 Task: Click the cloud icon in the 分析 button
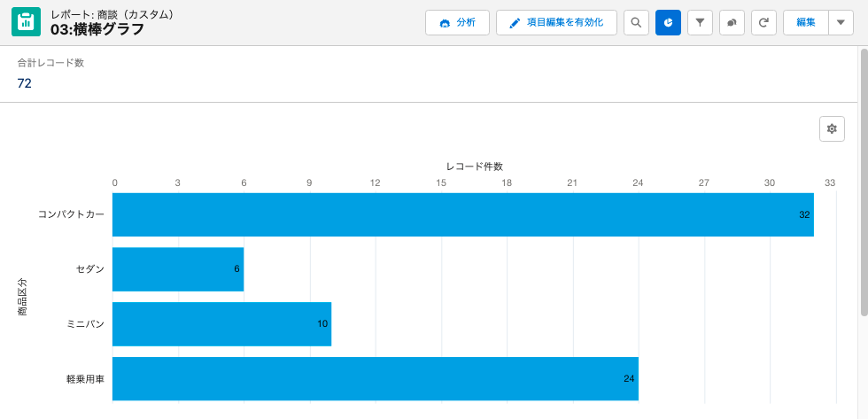[444, 23]
